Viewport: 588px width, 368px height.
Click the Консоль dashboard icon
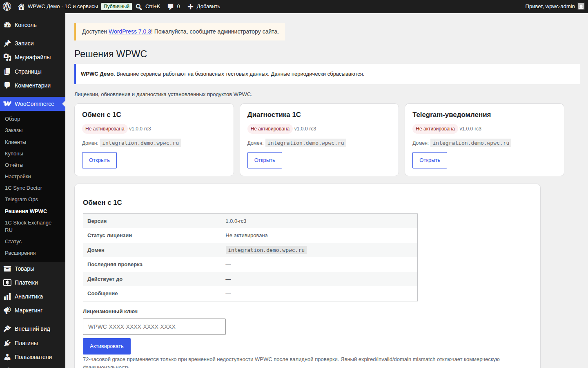(7, 25)
